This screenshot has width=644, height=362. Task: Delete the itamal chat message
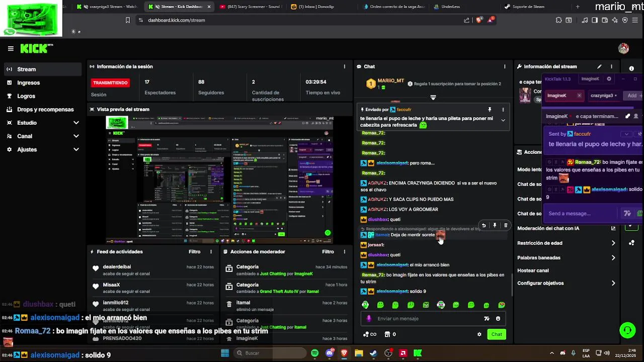[x=506, y=225]
